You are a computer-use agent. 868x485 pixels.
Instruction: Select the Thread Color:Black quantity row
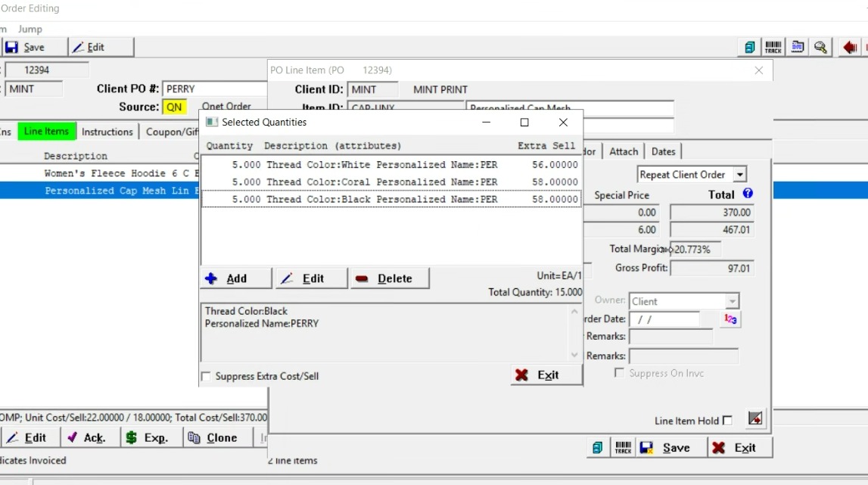[390, 199]
